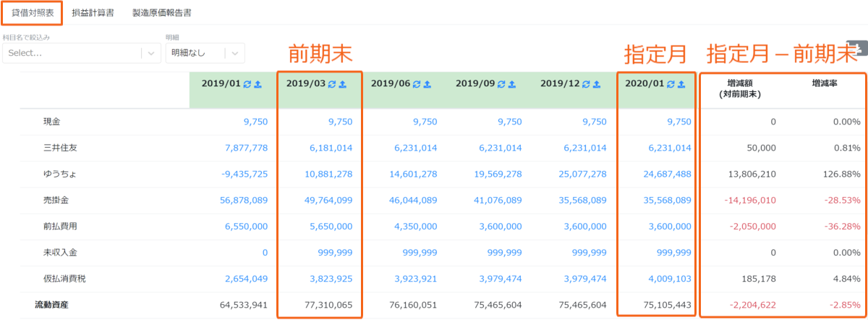
Task: Click 前払費用 change rate -36.28%
Action: 843,227
